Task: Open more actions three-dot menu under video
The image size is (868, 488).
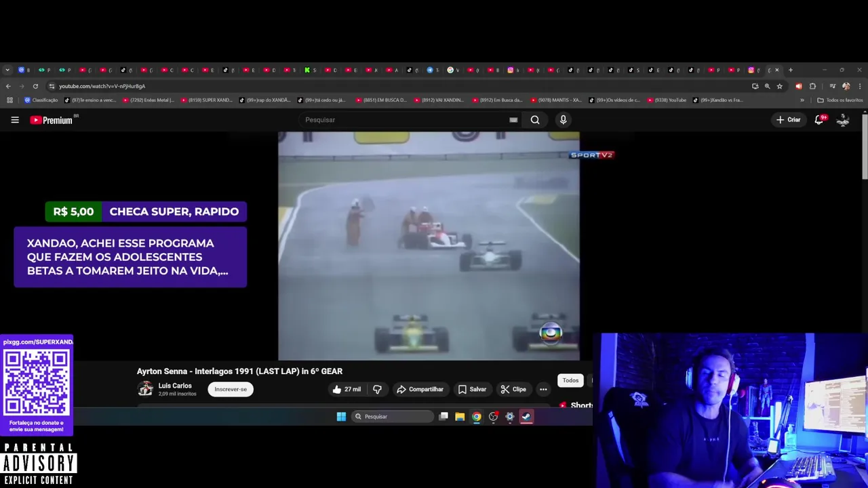Action: [543, 389]
